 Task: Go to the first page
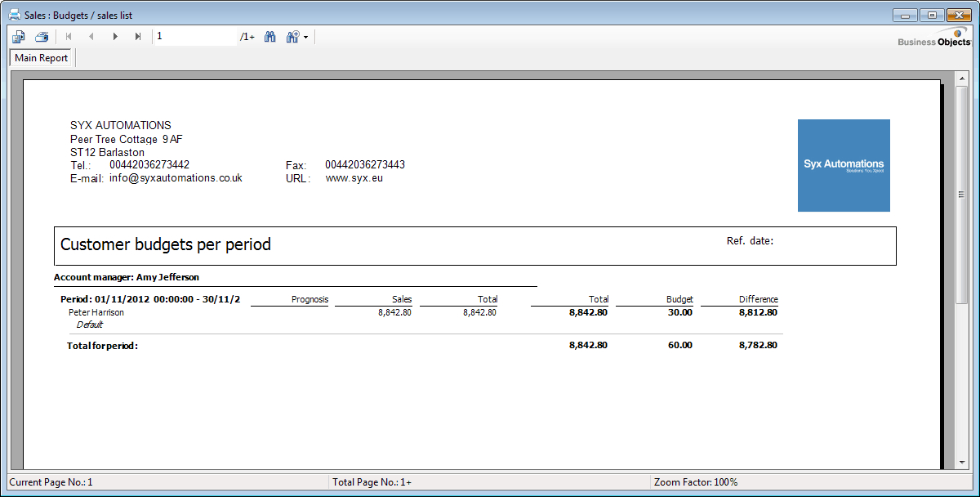(69, 37)
